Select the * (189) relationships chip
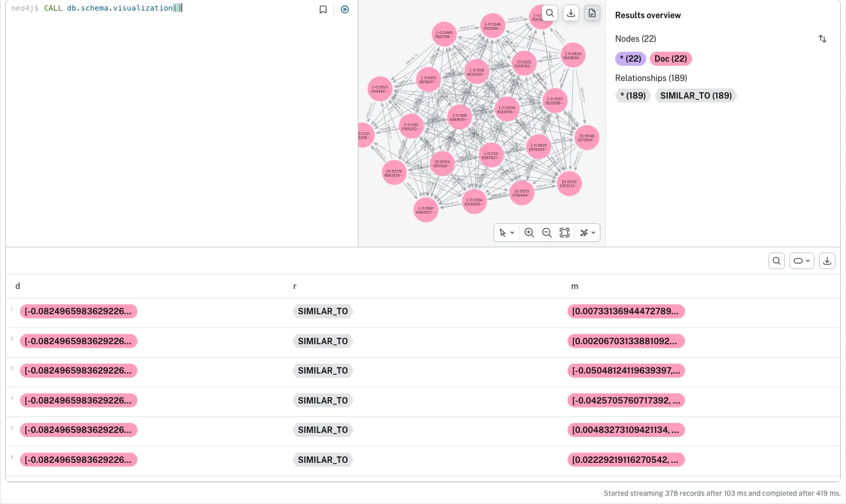The width and height of the screenshot is (846, 504). click(633, 96)
